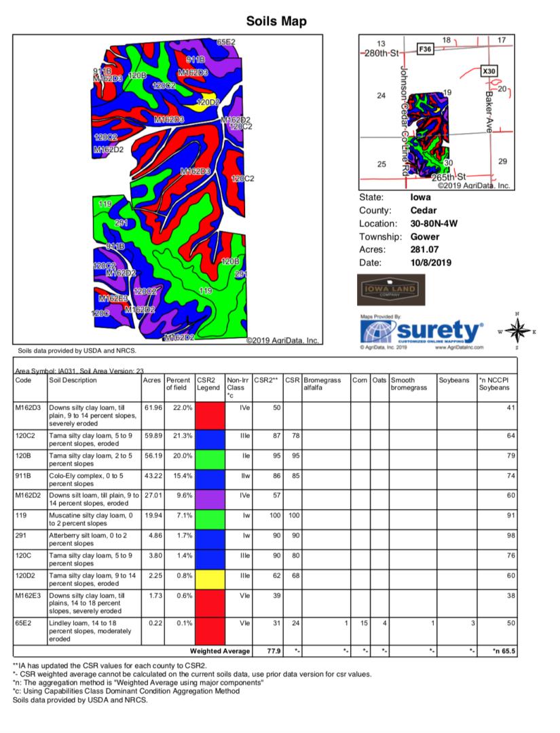Select the red legend swatch for M162D3
Viewport: 560px width, 733px height.
208,415
